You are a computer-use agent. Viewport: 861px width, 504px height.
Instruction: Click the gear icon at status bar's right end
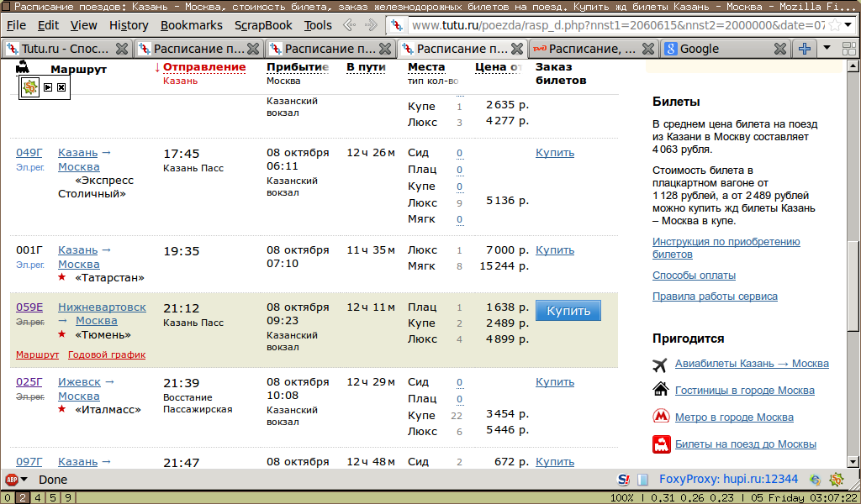pyautogui.click(x=837, y=480)
